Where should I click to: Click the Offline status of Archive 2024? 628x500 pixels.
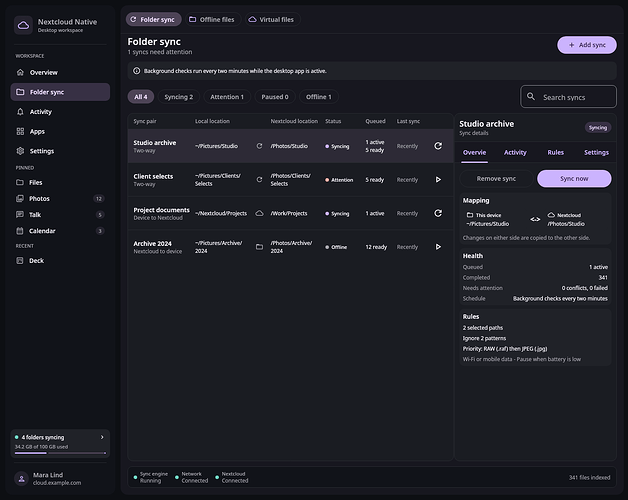(x=336, y=247)
